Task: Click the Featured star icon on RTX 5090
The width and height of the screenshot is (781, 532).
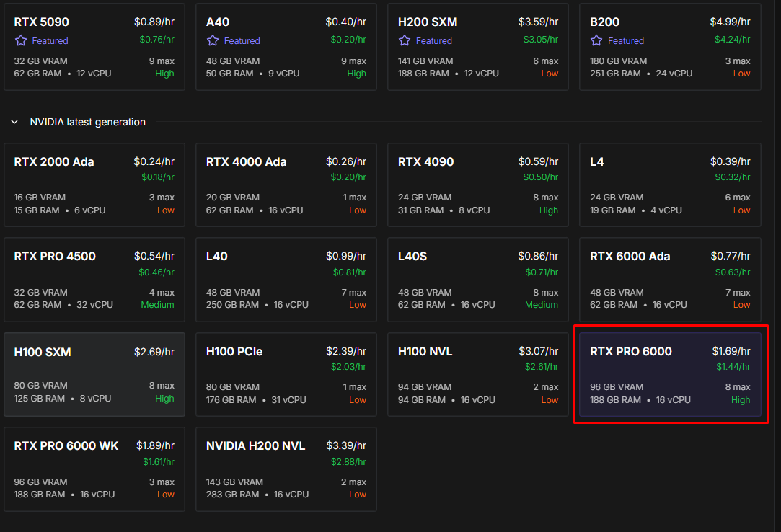Action: 20,41
